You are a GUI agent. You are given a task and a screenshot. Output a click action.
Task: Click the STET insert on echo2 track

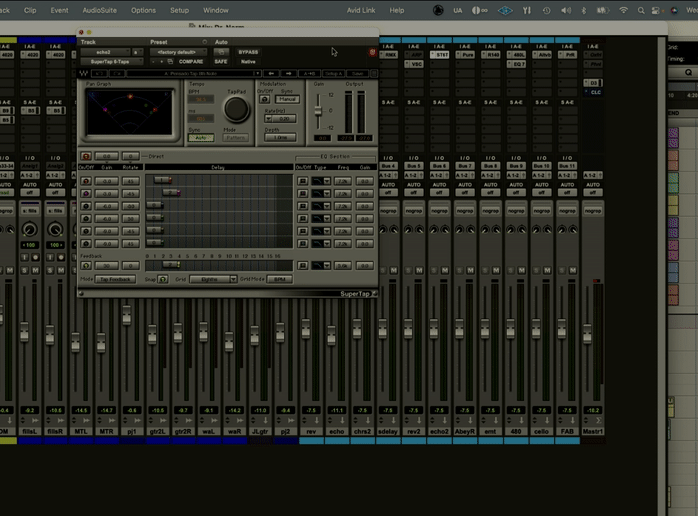tap(440, 55)
